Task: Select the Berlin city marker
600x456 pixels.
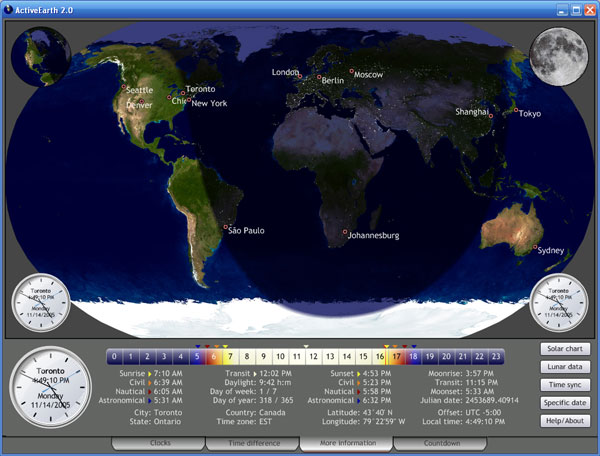Action: (x=319, y=77)
